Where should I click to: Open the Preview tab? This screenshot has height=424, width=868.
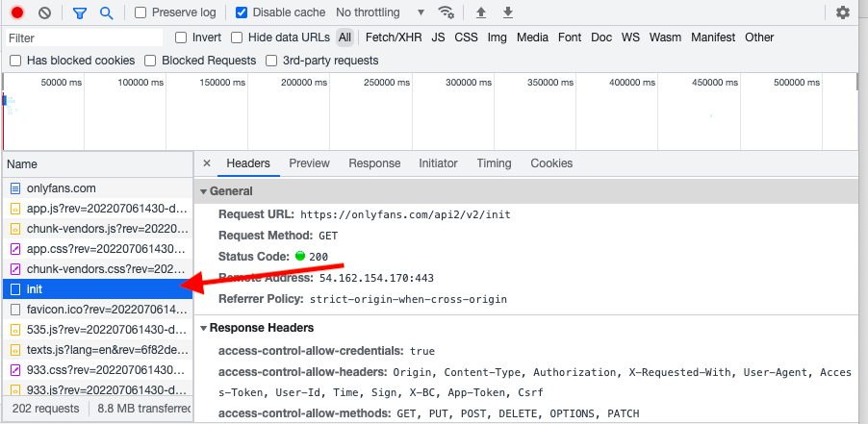pos(310,163)
